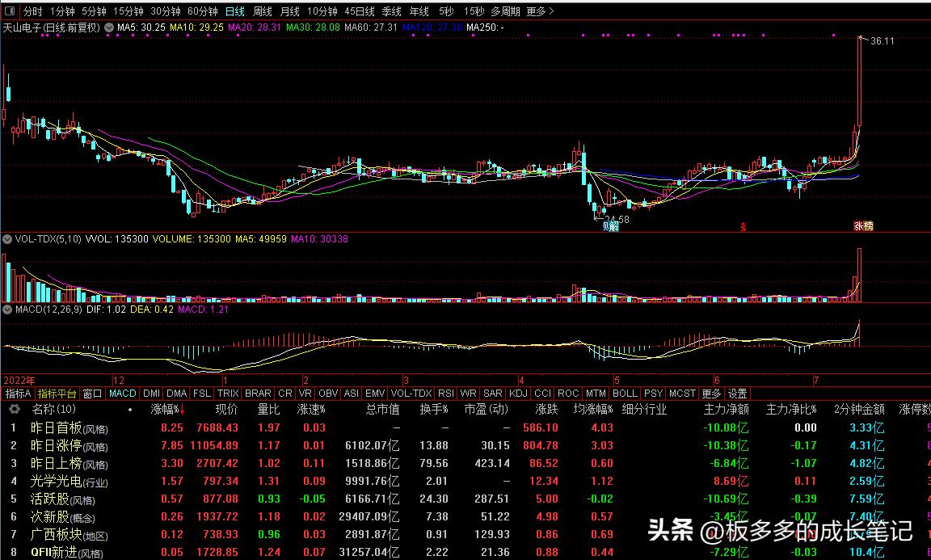Click the gear icon beside 名称(10) header
Viewport: 931px width, 560px height.
(14, 408)
